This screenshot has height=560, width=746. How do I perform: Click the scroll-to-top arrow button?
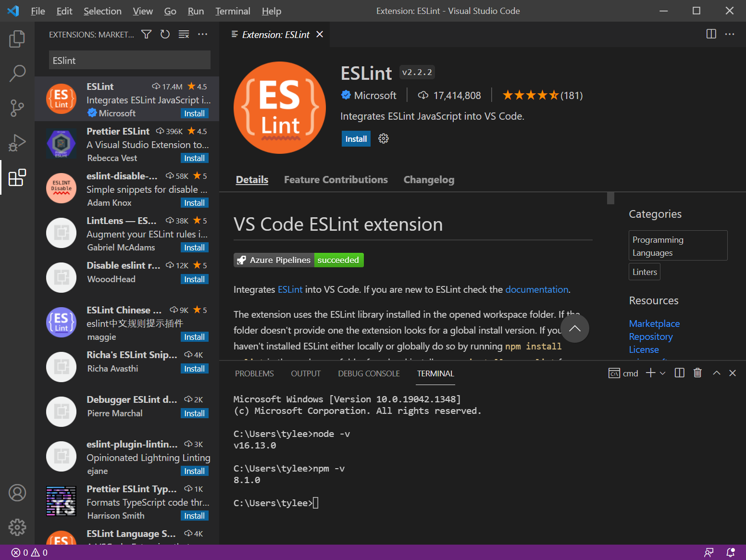(x=574, y=328)
